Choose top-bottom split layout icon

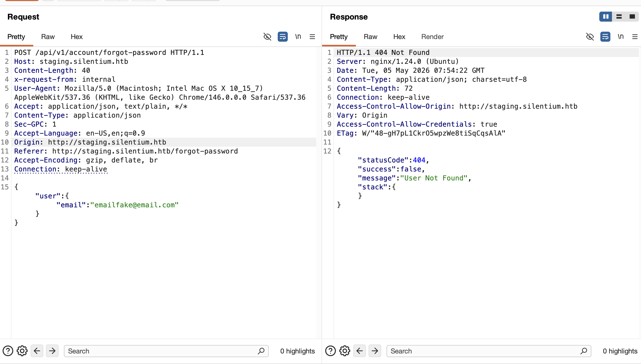(619, 17)
